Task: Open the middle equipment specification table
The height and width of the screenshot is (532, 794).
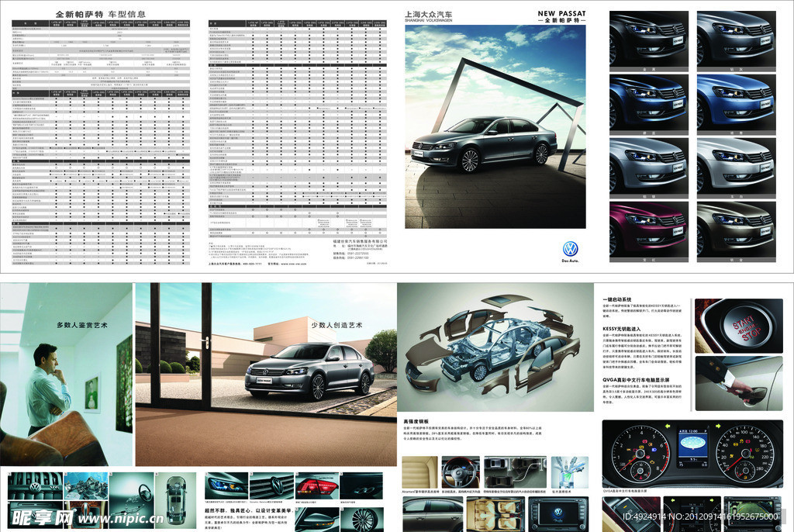Action: tap(297, 130)
